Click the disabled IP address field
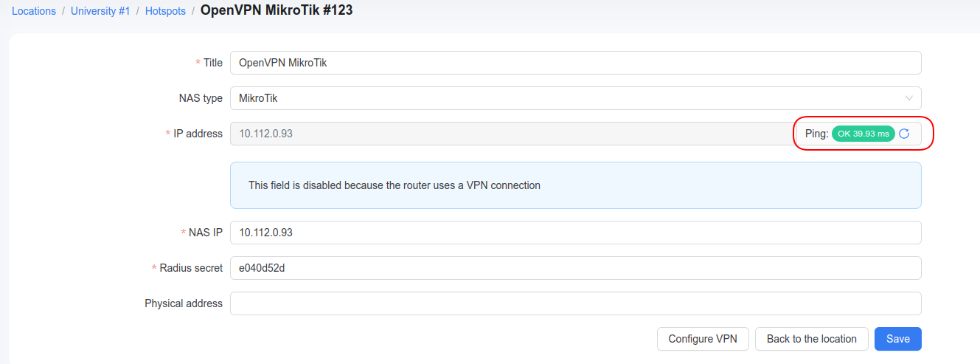 pos(512,134)
